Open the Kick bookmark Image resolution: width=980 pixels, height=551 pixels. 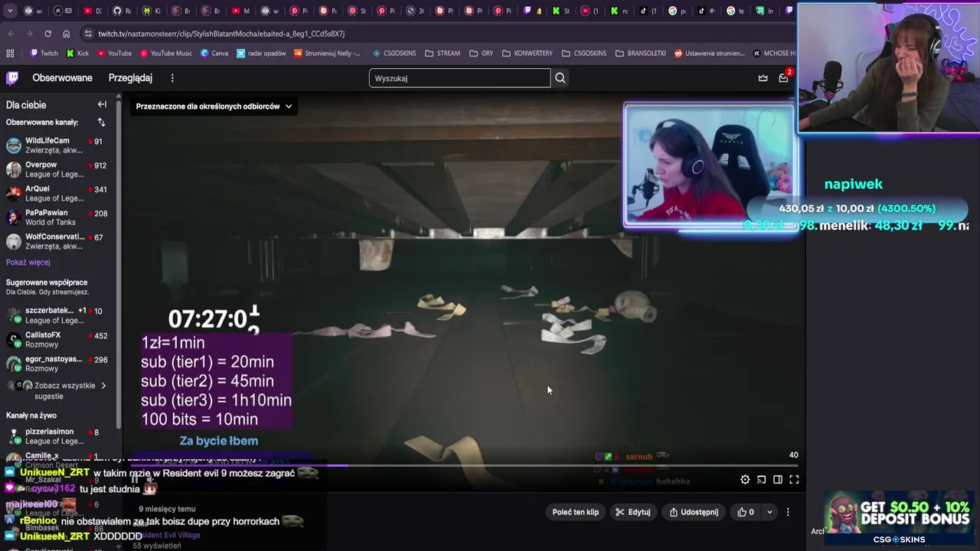[77, 54]
